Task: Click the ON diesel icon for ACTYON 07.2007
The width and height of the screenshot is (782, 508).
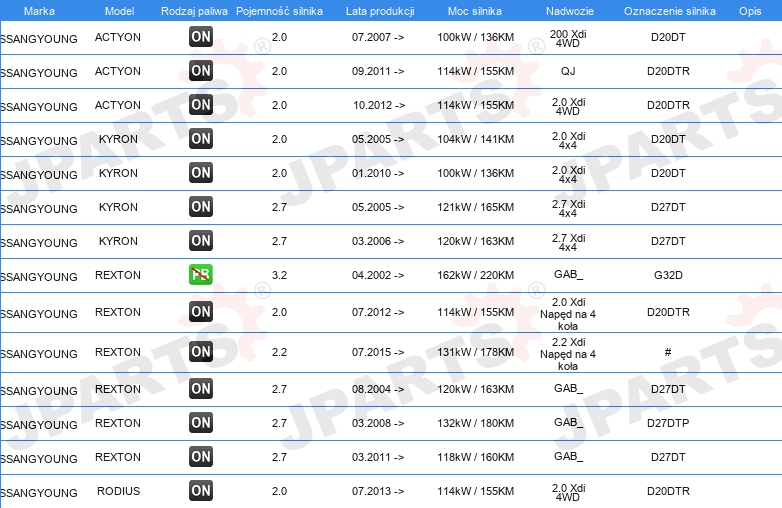Action: [201, 37]
